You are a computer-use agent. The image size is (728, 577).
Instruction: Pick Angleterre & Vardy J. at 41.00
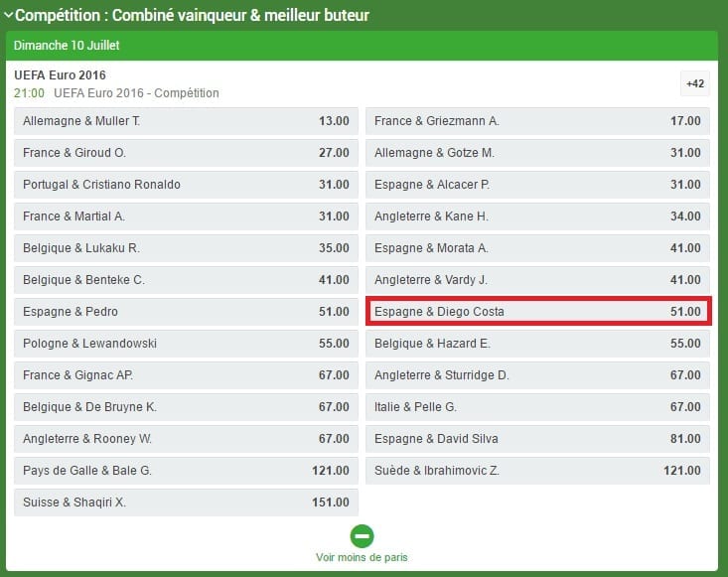537,280
